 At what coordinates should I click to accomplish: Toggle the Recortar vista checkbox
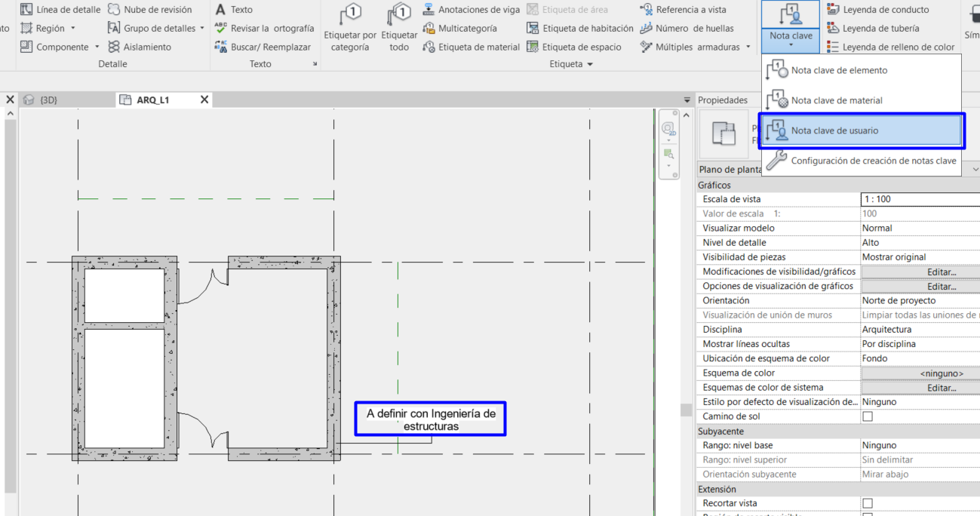(x=868, y=503)
